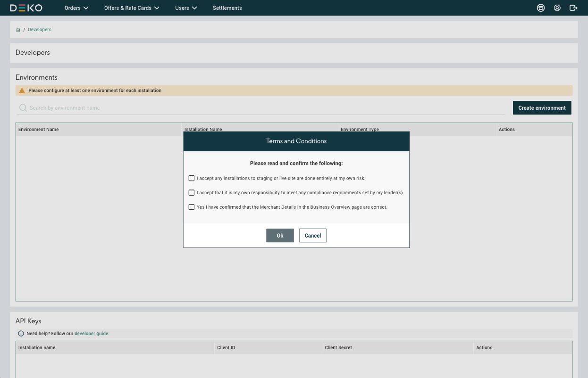Confirm with the Ok button

[280, 236]
